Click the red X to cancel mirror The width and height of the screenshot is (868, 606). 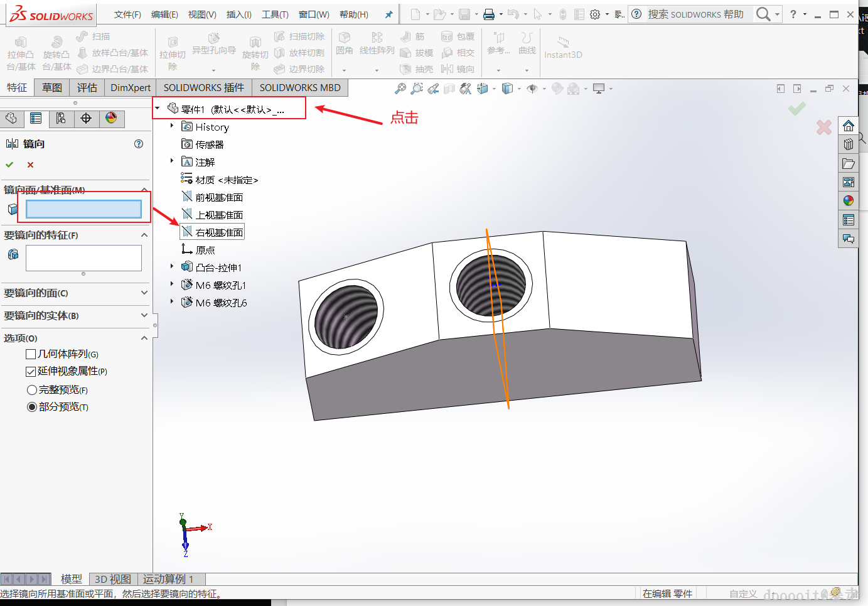click(30, 165)
